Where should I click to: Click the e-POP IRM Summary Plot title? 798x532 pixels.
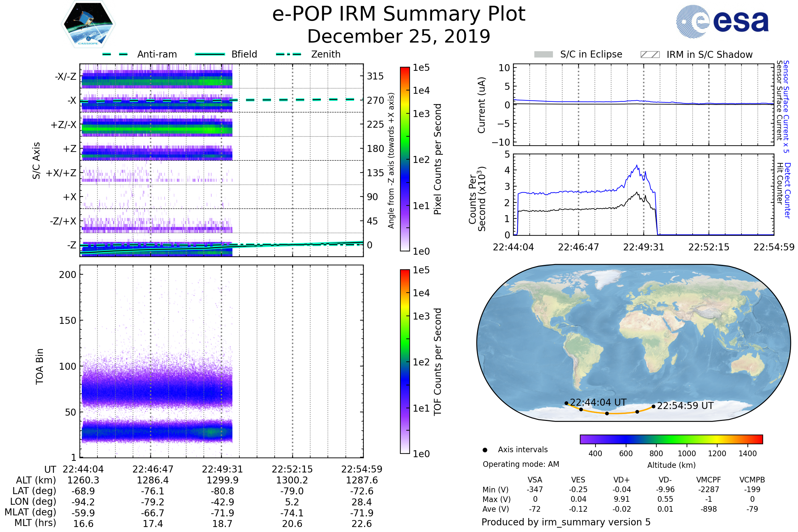399,14
